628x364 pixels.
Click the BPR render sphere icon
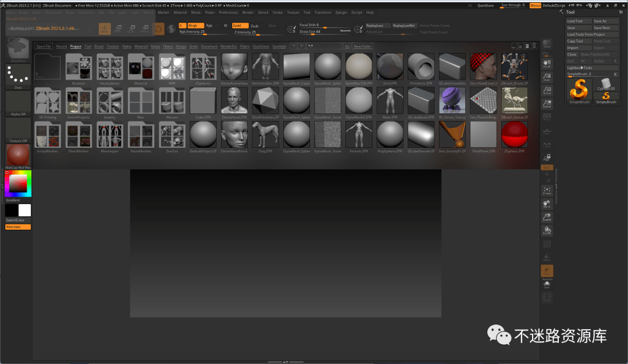pos(547,44)
